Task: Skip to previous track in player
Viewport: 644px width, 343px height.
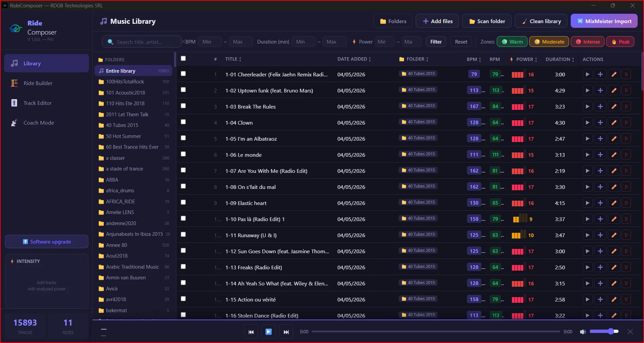Action: pos(251,332)
